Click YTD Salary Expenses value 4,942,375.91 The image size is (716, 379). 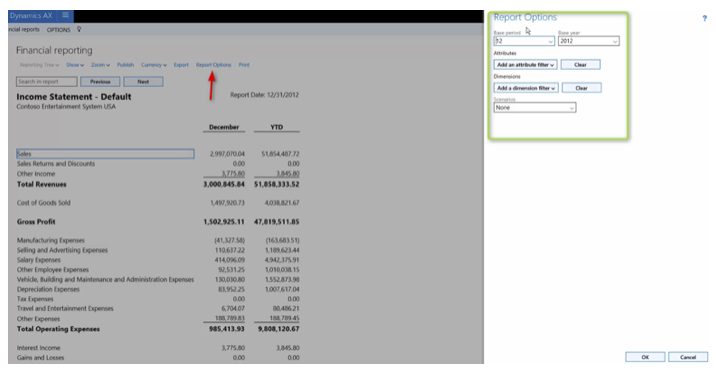pos(282,260)
